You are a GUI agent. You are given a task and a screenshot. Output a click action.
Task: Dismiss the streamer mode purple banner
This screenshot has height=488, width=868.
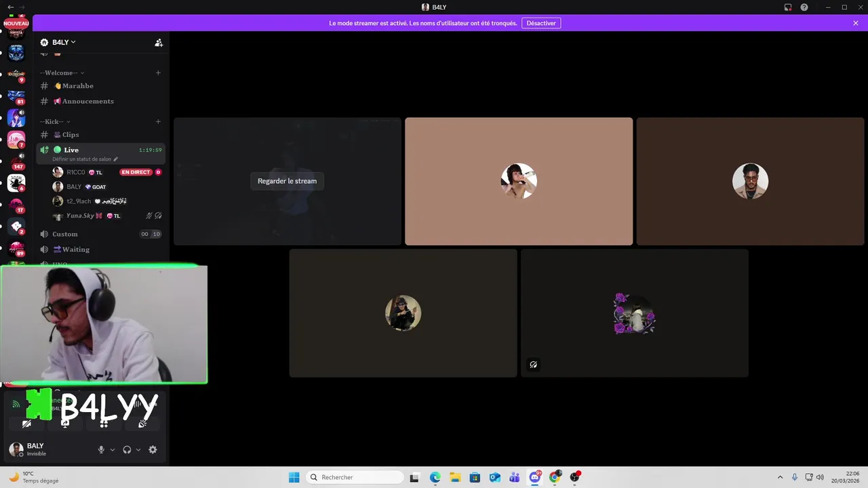click(x=856, y=23)
